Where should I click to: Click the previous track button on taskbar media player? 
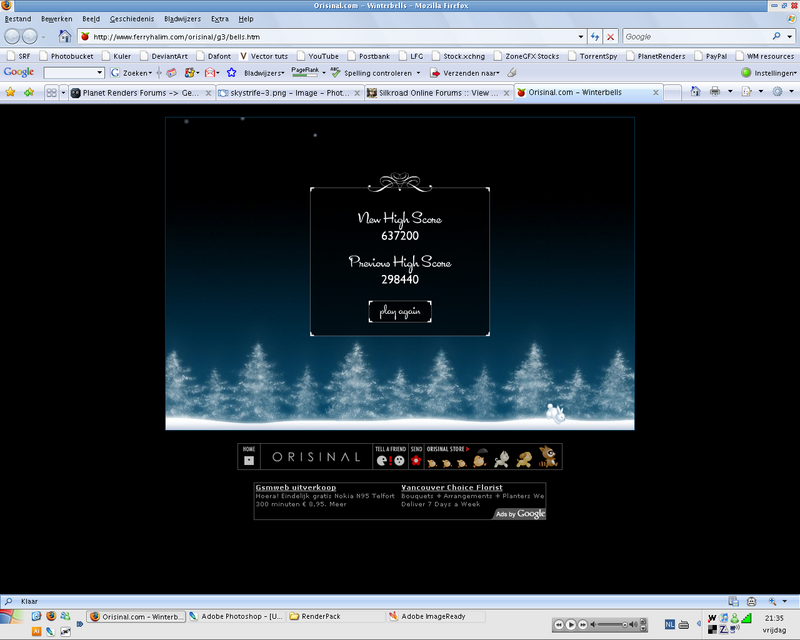559,624
